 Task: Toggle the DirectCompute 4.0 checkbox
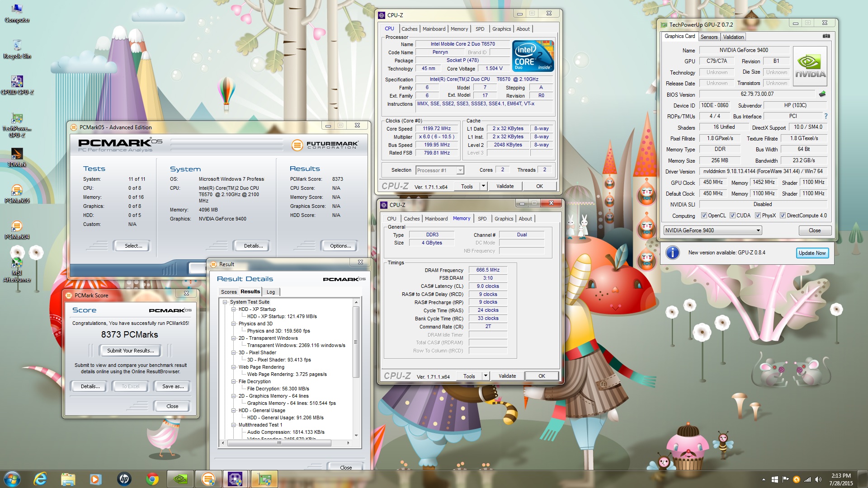[783, 216]
